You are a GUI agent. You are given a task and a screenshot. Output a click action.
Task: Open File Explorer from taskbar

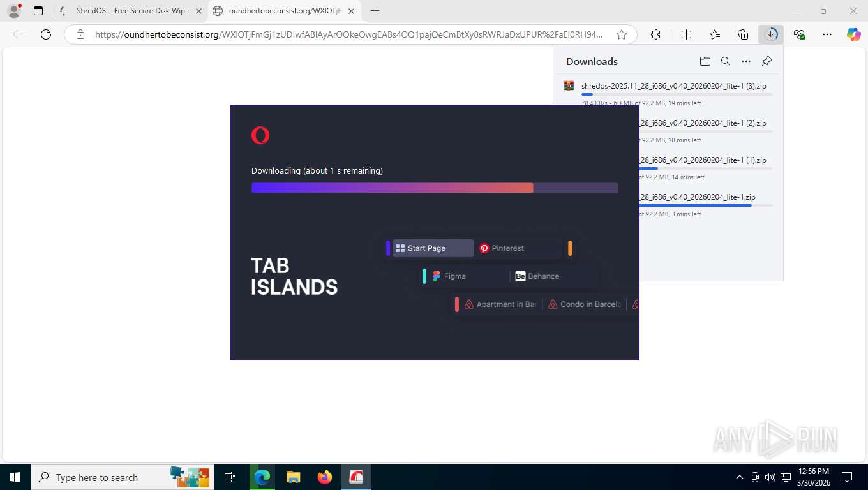(293, 477)
